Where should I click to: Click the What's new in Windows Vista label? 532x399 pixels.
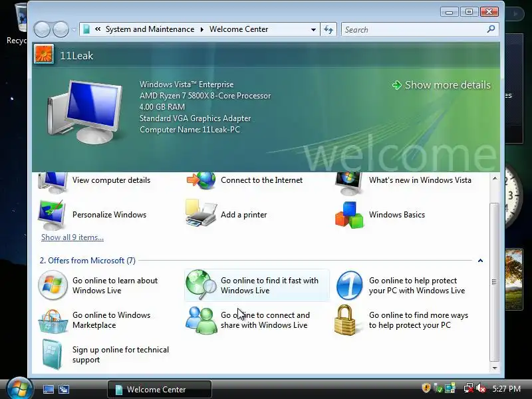pyautogui.click(x=420, y=180)
